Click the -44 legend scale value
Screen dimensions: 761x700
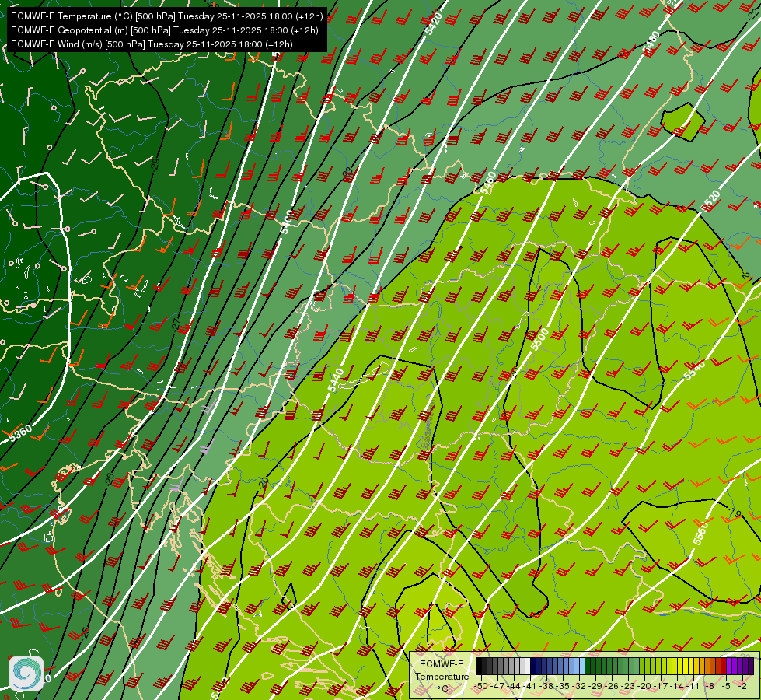(x=514, y=687)
